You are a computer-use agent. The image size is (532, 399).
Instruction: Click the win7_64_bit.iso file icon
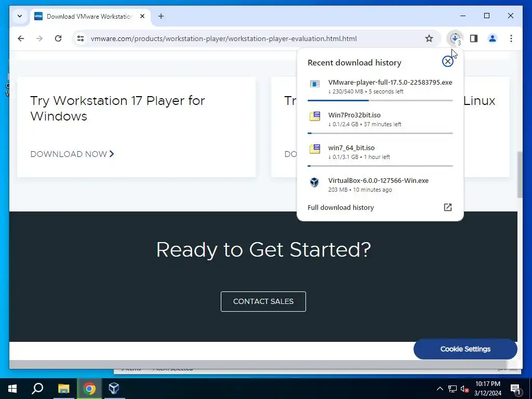314,149
